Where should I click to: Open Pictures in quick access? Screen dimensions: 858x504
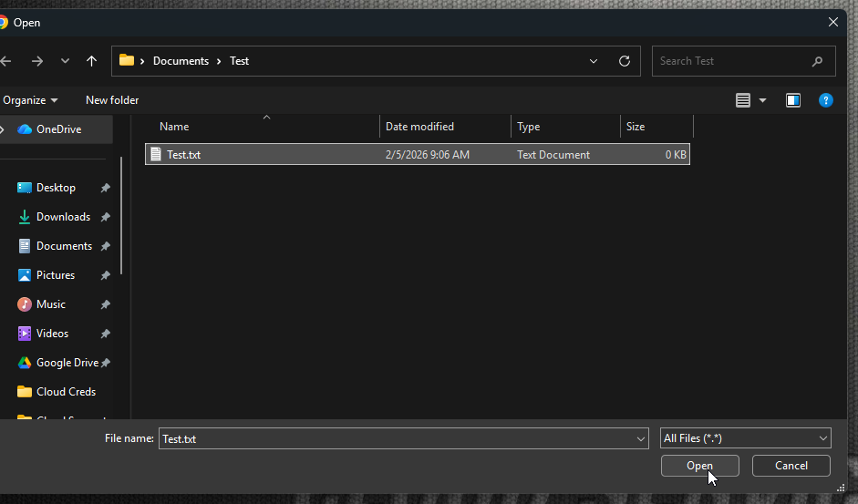(x=56, y=275)
